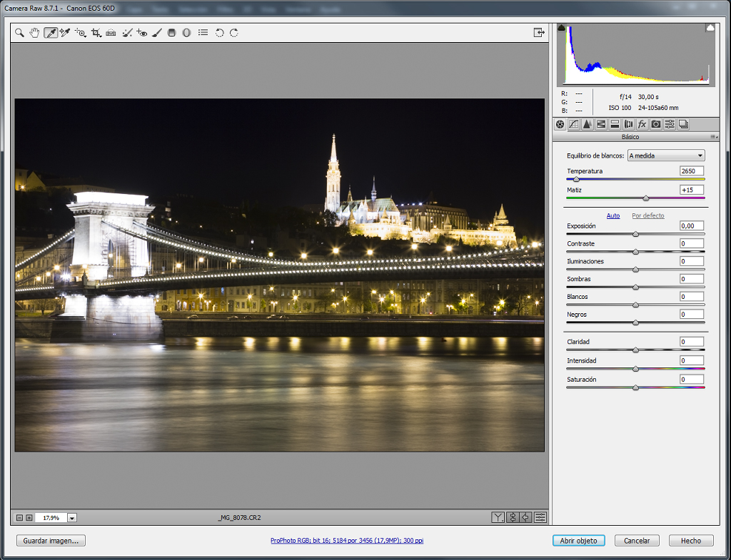Select the Targeted Adjustment tool
This screenshot has height=560, width=731.
click(81, 33)
